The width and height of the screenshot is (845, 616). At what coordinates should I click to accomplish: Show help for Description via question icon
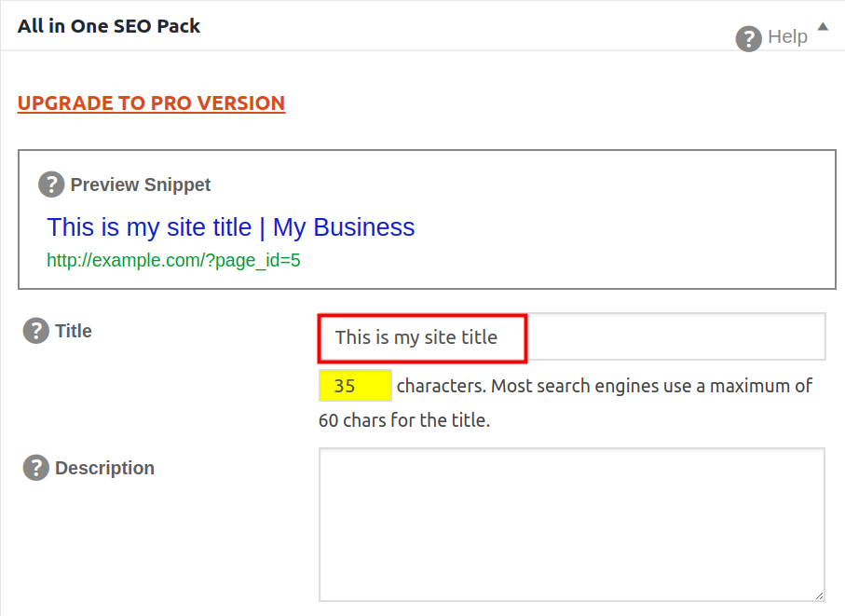(x=35, y=468)
